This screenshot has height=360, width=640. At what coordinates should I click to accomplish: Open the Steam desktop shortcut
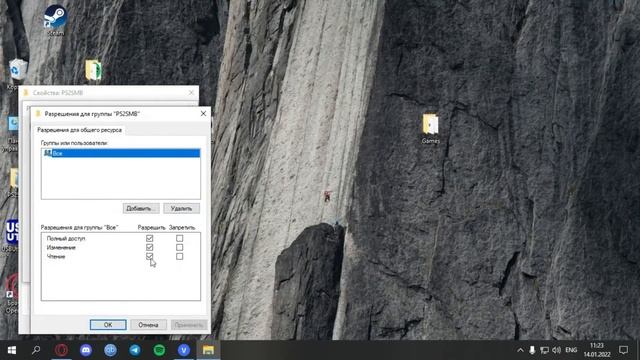click(x=56, y=20)
